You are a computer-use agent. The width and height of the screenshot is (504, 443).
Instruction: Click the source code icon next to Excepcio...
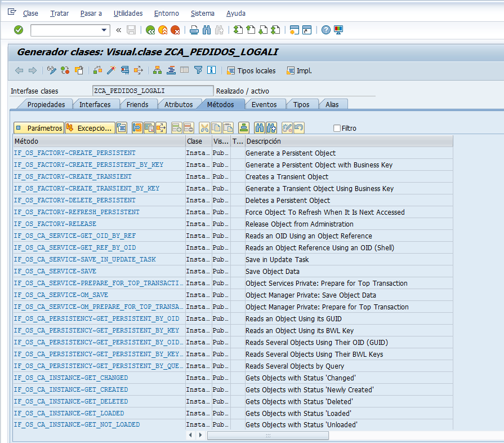[x=122, y=128]
